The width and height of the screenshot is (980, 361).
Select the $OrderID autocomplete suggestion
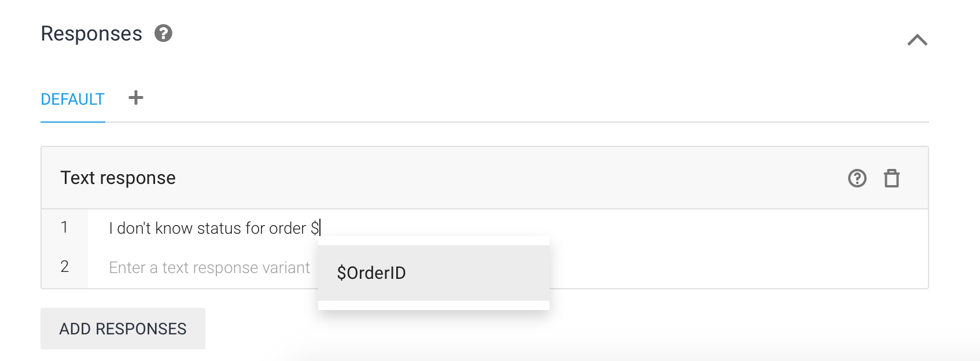pos(434,272)
